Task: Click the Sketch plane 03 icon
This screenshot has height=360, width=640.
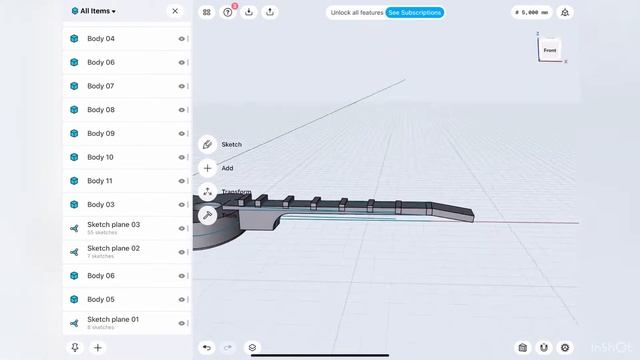Action: click(74, 229)
